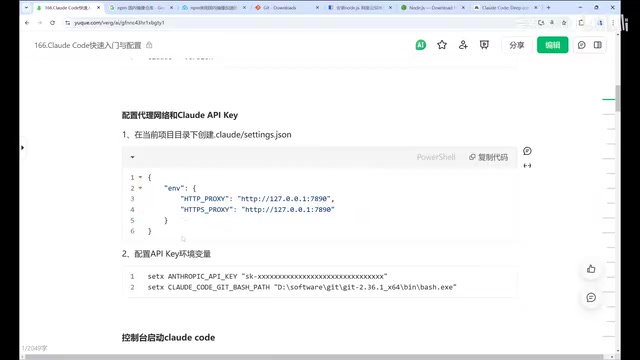640x360 pixels.
Task: Click the yuque.com address bar URL
Action: (119, 23)
